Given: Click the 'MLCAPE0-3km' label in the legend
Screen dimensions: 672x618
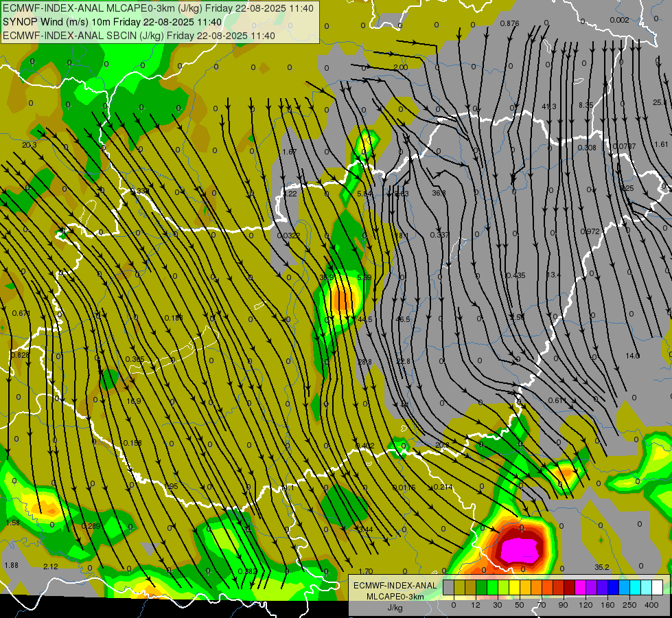Looking at the screenshot, I should point(395,597).
